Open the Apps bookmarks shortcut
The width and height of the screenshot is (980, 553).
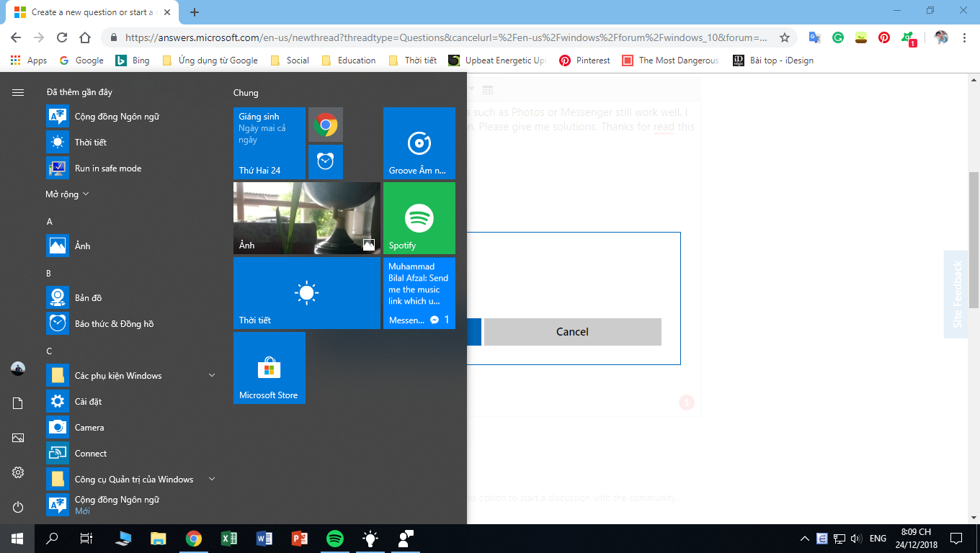[x=29, y=60]
